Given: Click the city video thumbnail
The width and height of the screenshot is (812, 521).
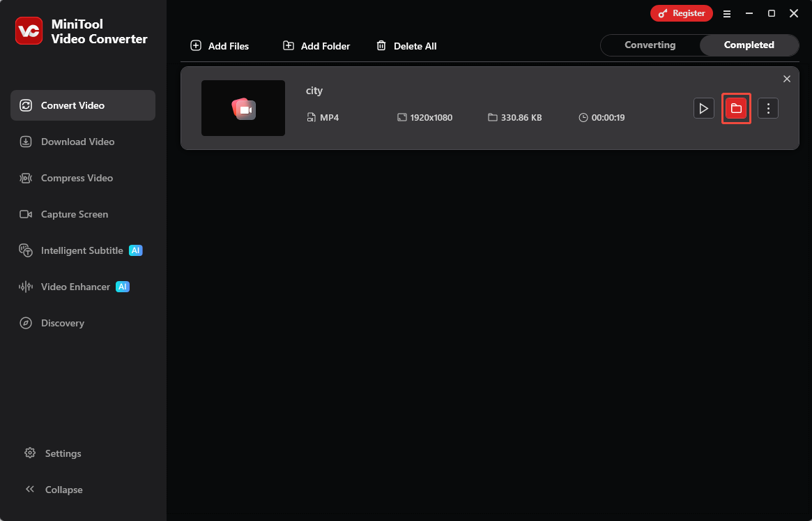Looking at the screenshot, I should [x=243, y=108].
